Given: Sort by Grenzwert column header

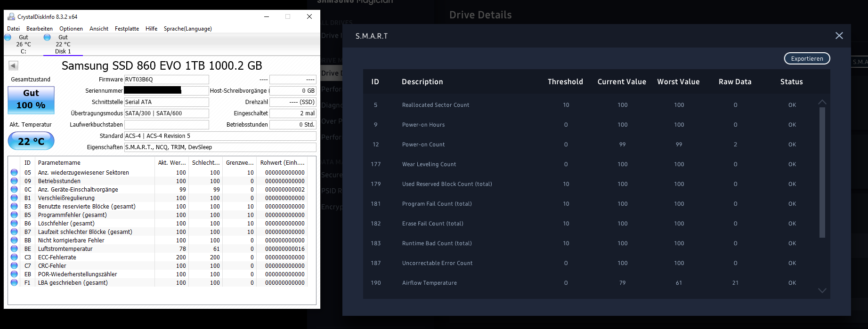Looking at the screenshot, I should (x=240, y=163).
